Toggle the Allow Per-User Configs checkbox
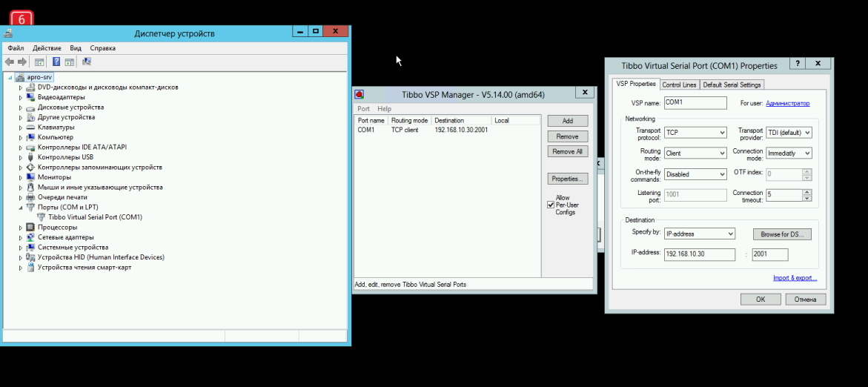 click(x=551, y=205)
